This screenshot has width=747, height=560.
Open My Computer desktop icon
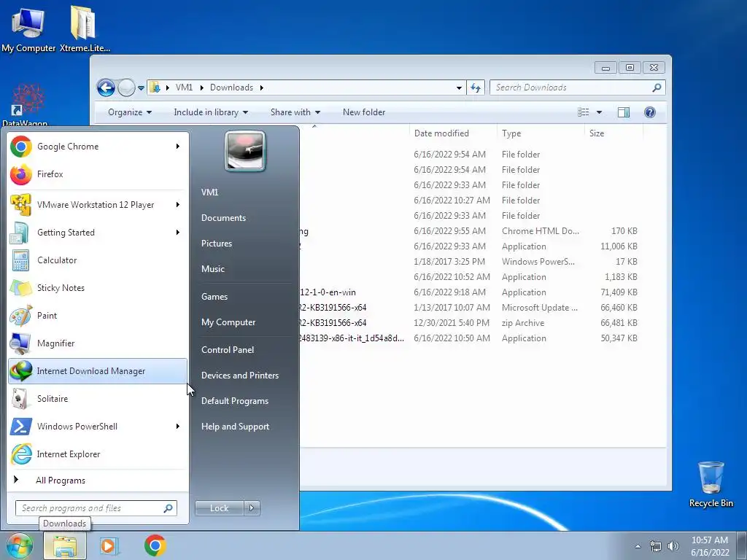(x=28, y=28)
